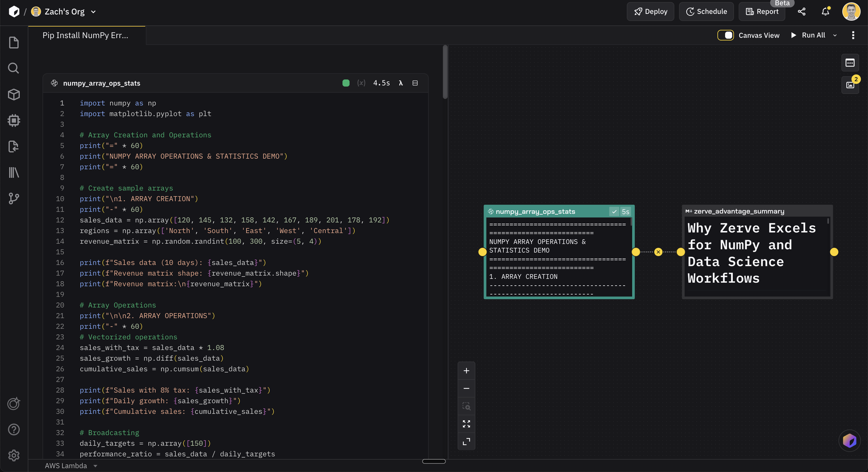This screenshot has width=868, height=472.
Task: Click the '# Broadcasting' comment line
Action: (x=109, y=433)
